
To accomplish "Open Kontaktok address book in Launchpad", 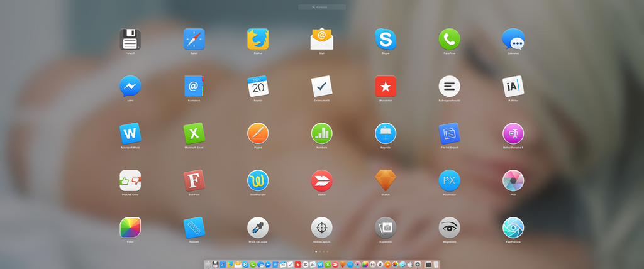I will click(194, 86).
